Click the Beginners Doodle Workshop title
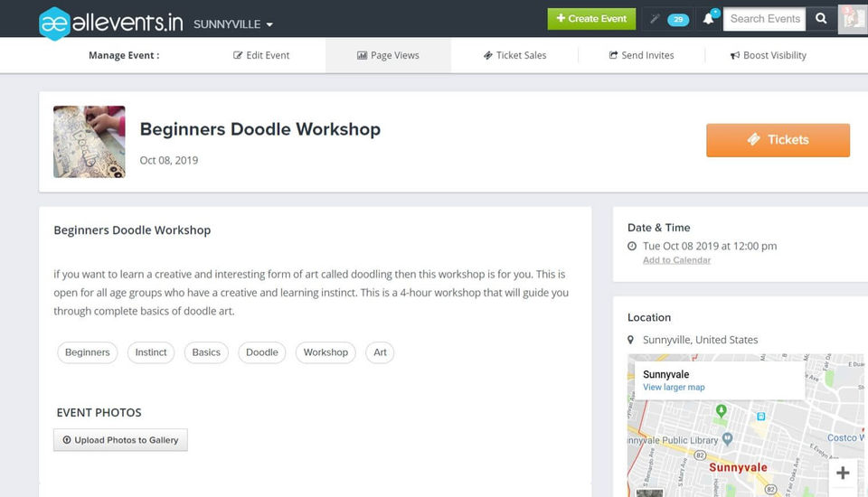868x497 pixels. pyautogui.click(x=260, y=129)
